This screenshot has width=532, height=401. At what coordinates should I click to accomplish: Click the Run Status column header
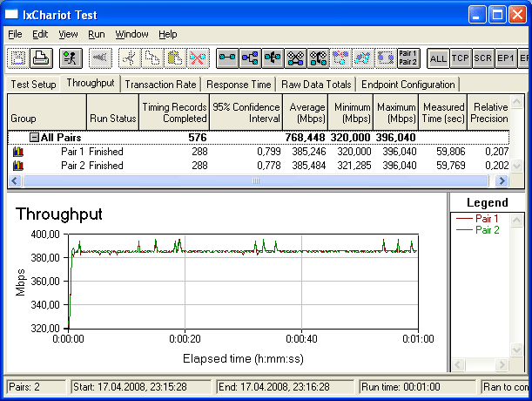pos(112,112)
